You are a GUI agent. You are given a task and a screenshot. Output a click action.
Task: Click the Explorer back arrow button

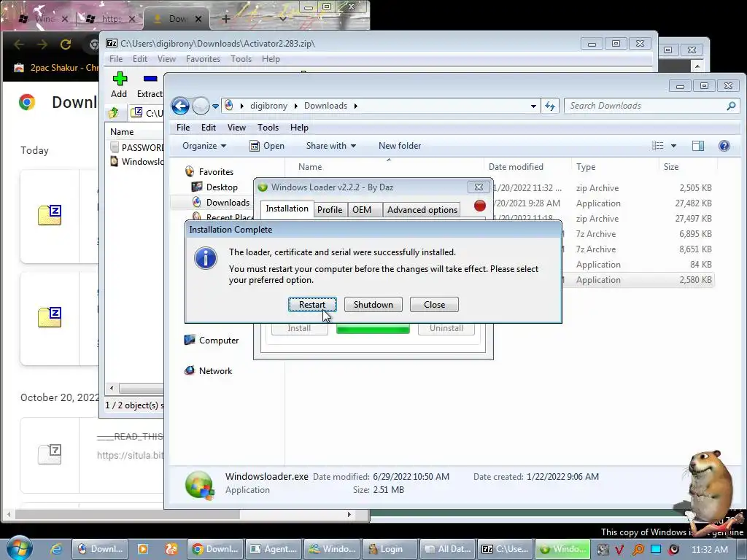tap(181, 106)
